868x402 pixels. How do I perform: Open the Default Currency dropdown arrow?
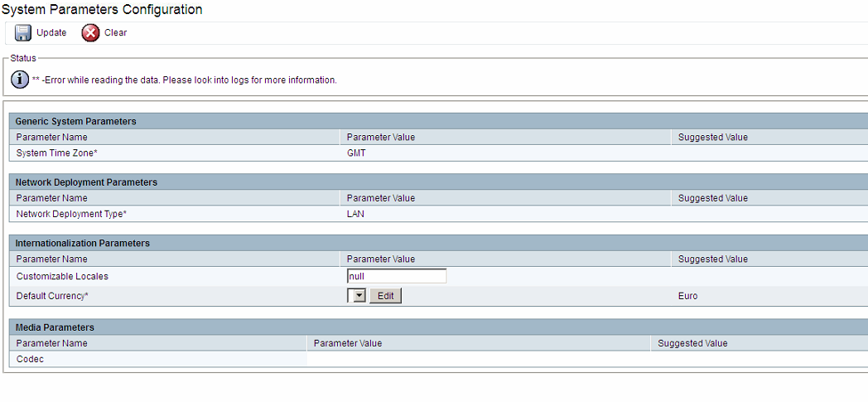coord(359,296)
